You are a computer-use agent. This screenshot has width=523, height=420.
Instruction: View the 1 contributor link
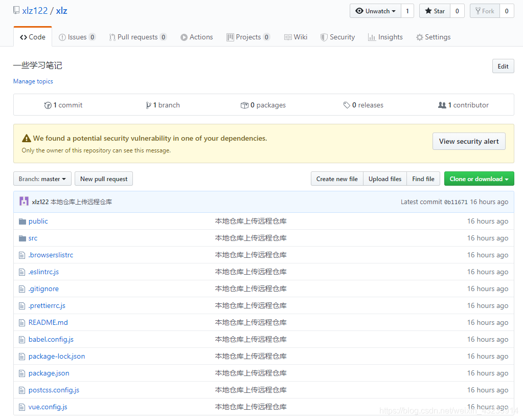(463, 105)
